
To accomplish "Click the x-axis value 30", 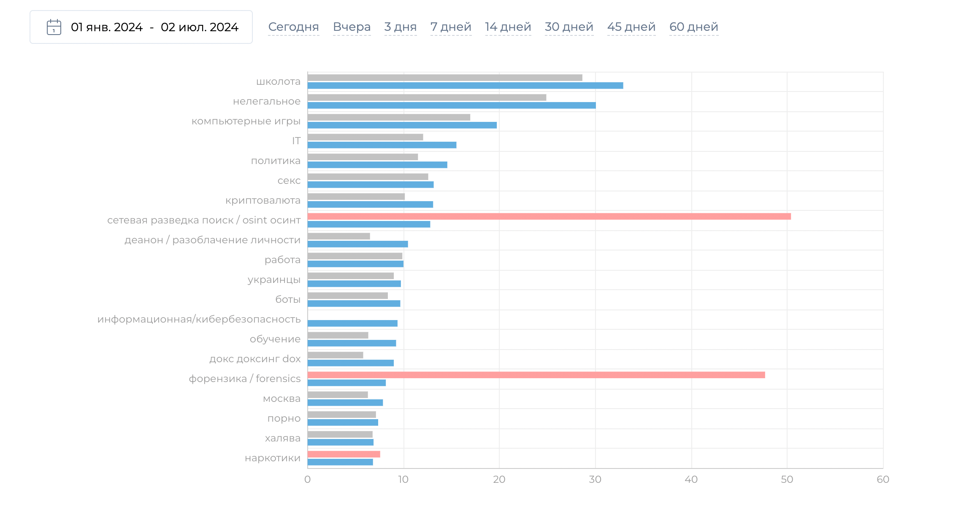I will (x=595, y=479).
